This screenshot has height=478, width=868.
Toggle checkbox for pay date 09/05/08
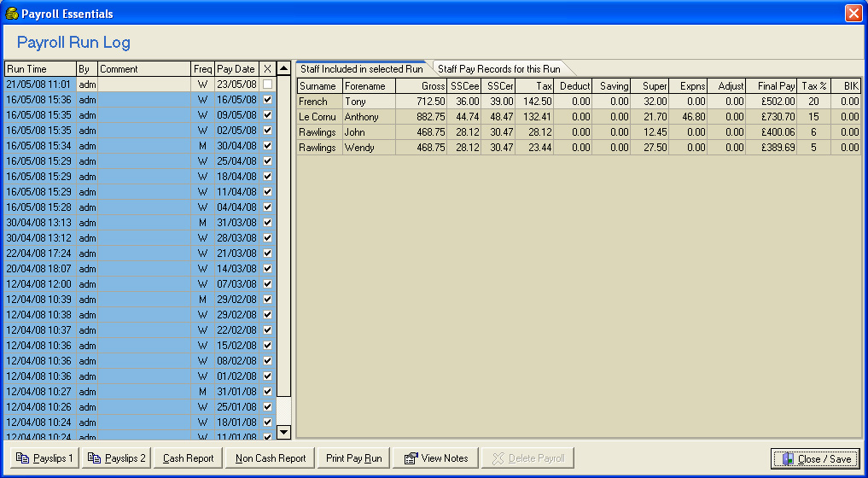268,115
